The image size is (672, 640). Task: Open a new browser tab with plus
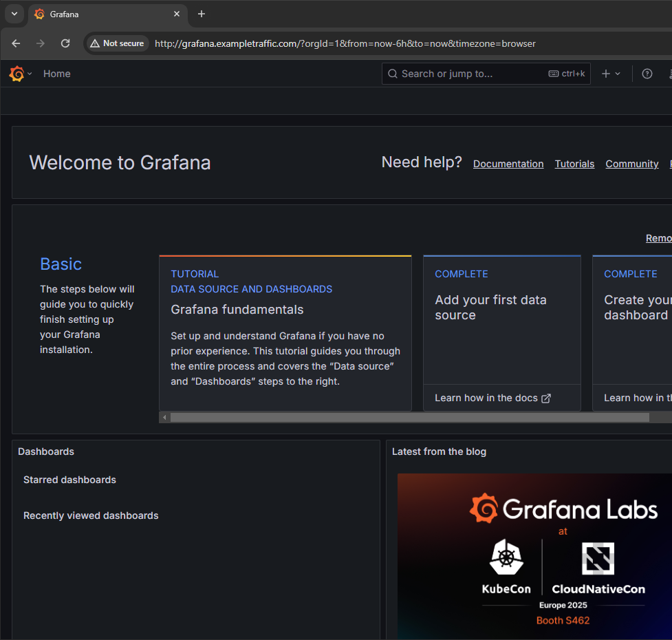[x=202, y=14]
